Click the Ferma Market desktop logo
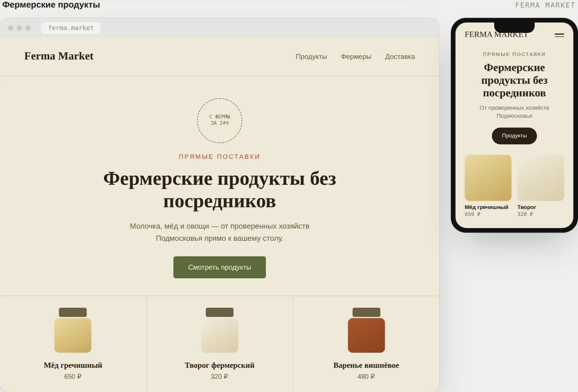This screenshot has width=578, height=392. coord(59,56)
